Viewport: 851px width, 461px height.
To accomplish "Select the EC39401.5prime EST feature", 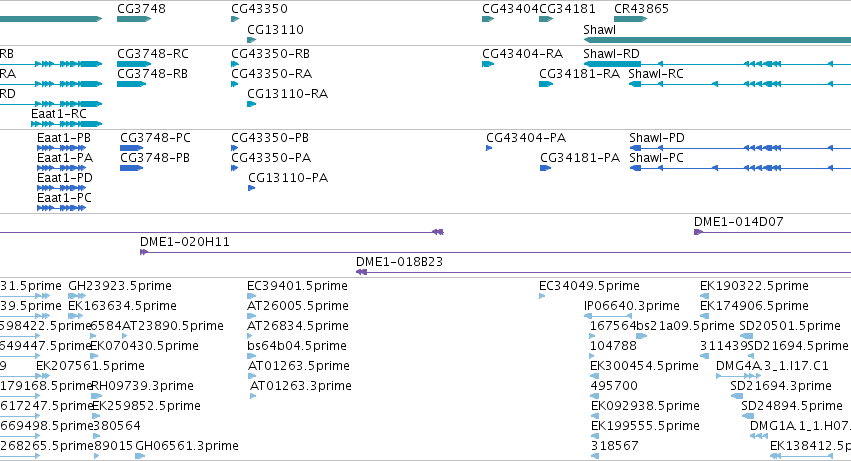I will (x=251, y=296).
